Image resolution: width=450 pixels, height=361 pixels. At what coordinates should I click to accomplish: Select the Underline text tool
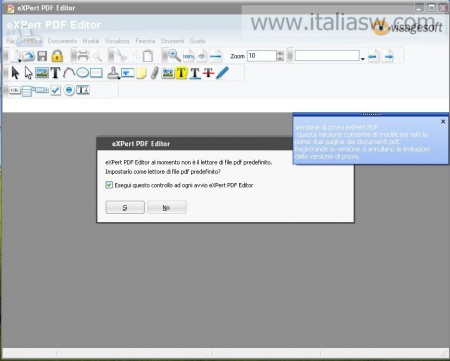[195, 73]
